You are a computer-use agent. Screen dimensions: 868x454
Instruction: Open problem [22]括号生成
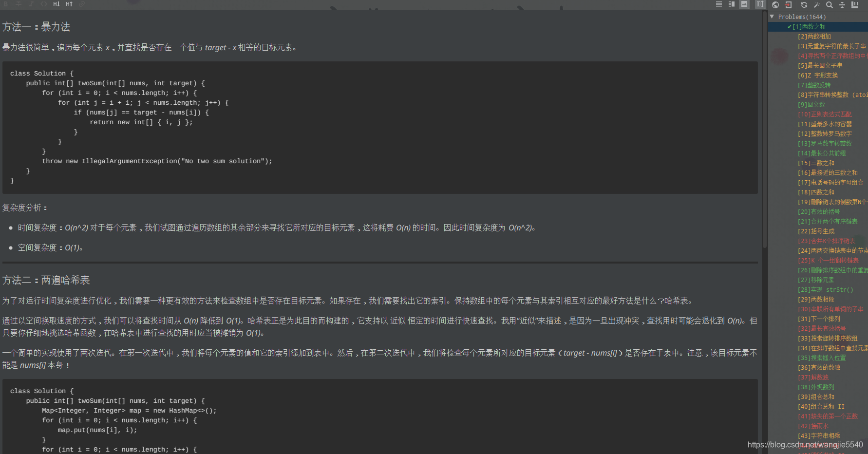point(816,231)
